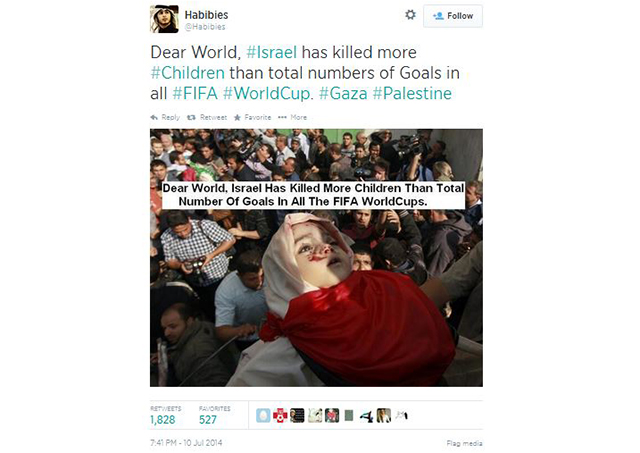Open the @Habibies handle link
The width and height of the screenshot is (640, 453).
click(205, 27)
